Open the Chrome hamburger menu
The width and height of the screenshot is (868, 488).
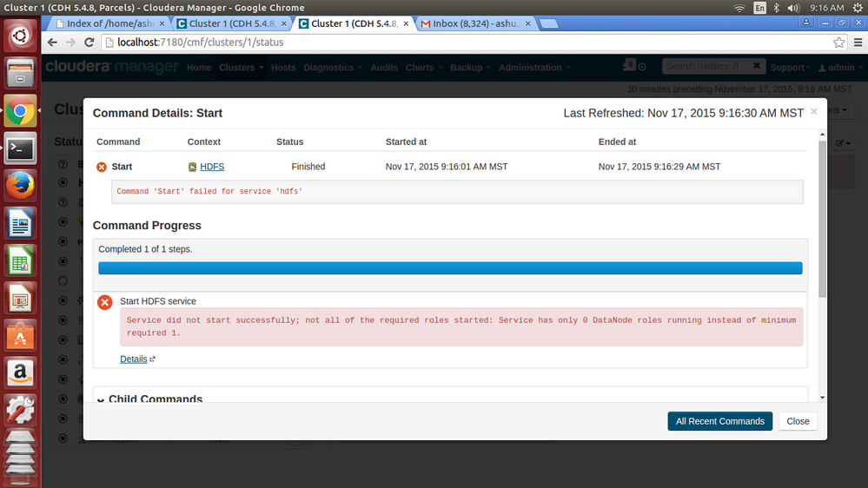(x=858, y=43)
